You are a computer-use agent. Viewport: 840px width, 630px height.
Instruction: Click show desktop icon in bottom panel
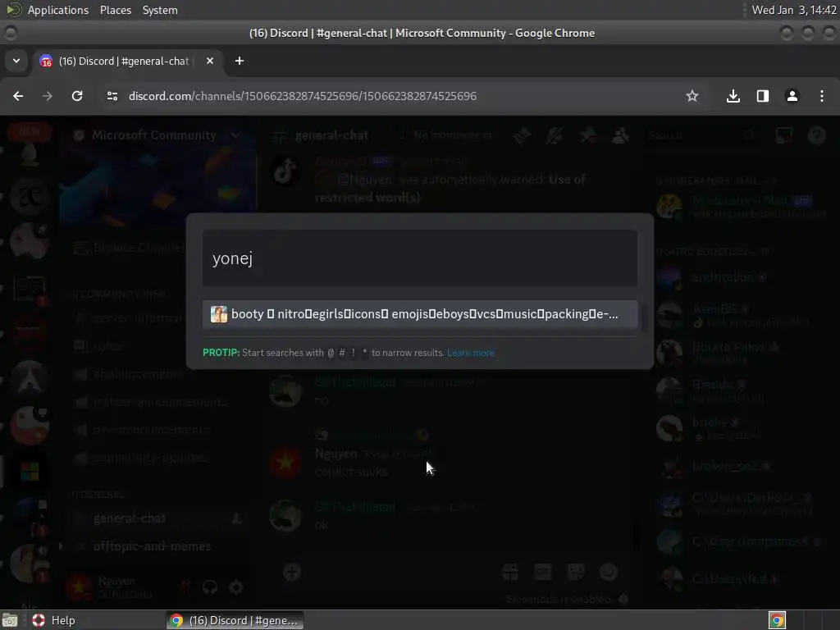(10, 620)
